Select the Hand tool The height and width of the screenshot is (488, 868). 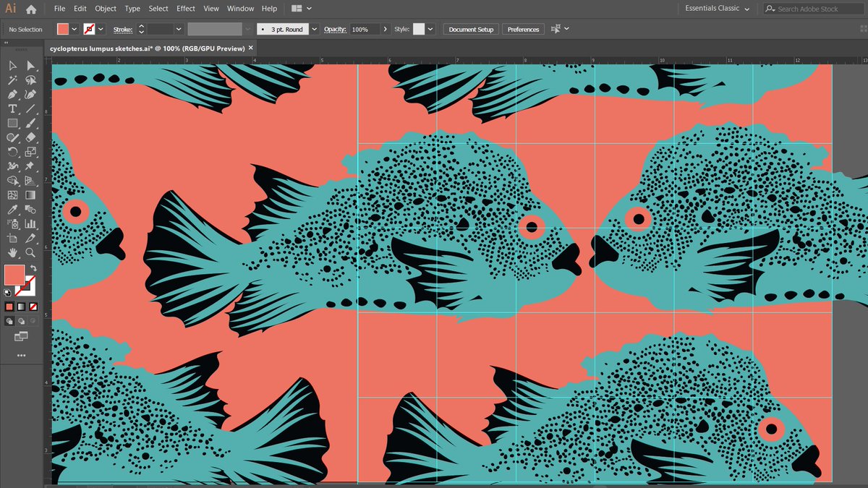[x=12, y=253]
